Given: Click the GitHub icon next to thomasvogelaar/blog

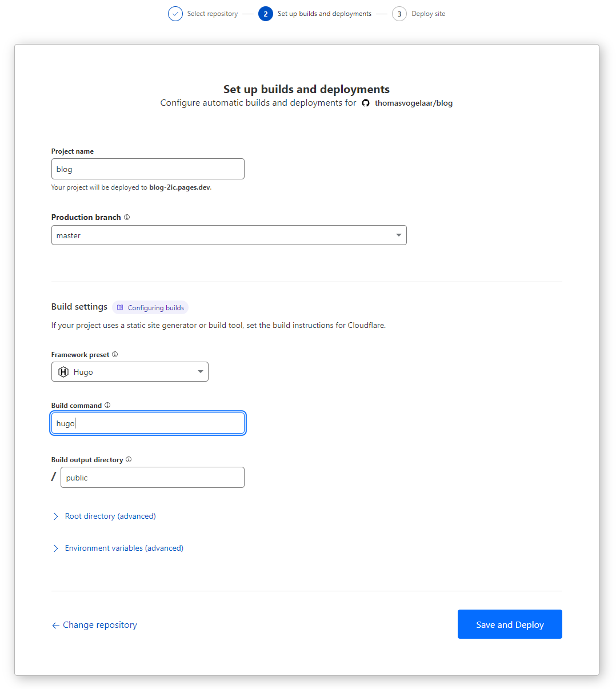Looking at the screenshot, I should coord(366,103).
